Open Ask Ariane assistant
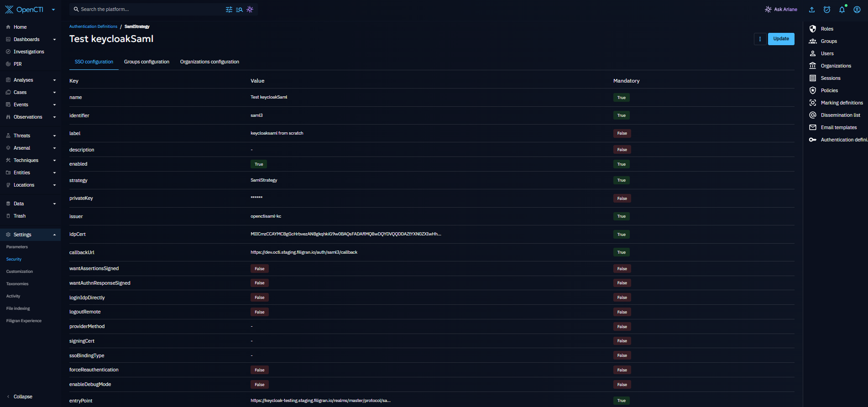Image resolution: width=868 pixels, height=407 pixels. click(x=781, y=10)
